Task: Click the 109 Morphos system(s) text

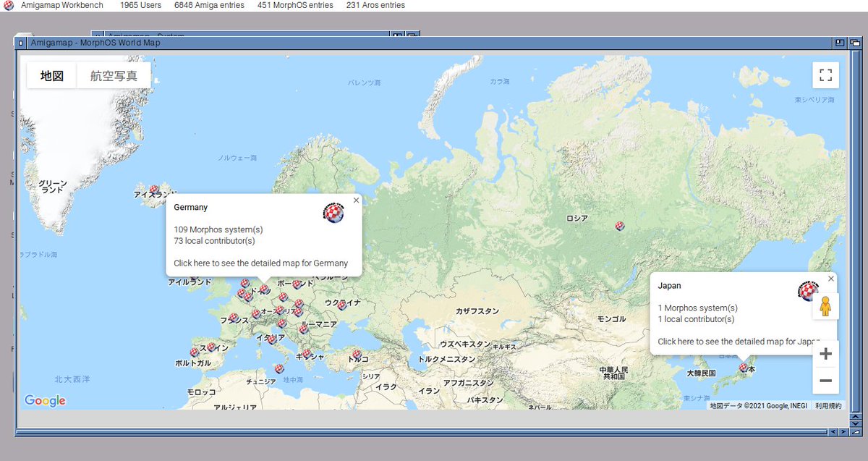Action: [x=218, y=229]
